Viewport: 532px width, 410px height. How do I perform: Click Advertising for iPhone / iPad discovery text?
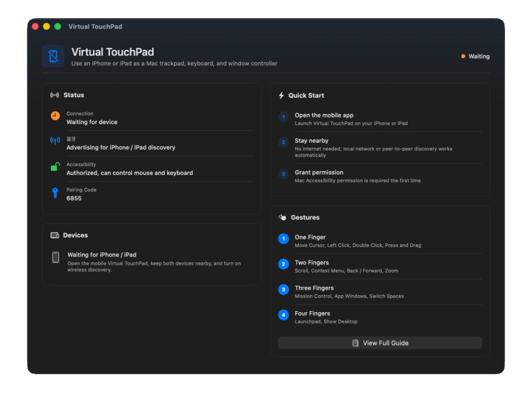121,147
